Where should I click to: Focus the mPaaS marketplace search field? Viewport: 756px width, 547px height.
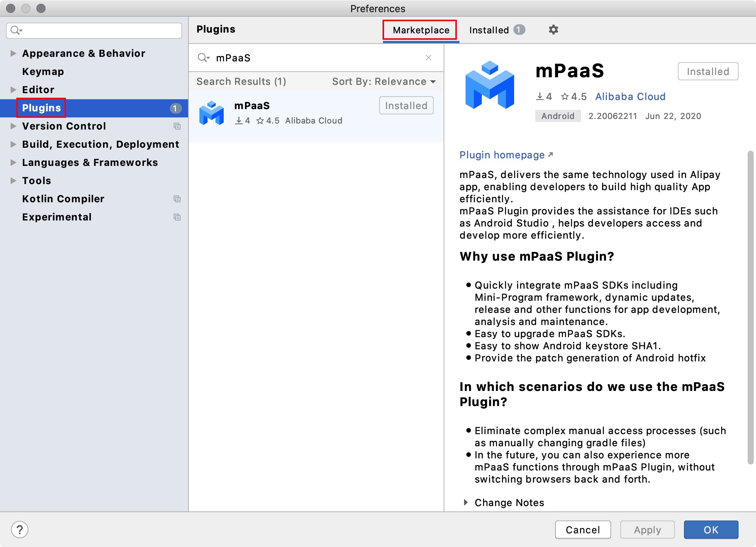[317, 58]
